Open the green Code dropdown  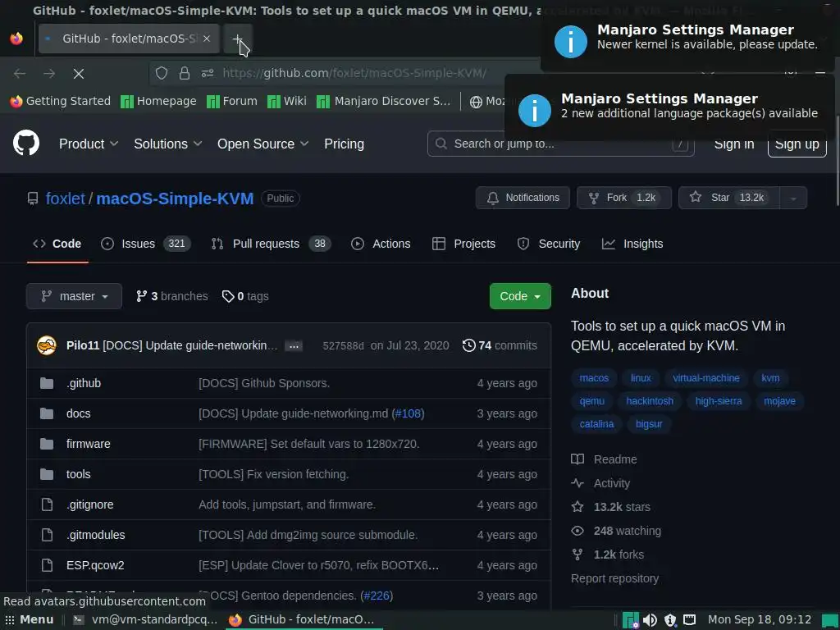click(x=520, y=296)
